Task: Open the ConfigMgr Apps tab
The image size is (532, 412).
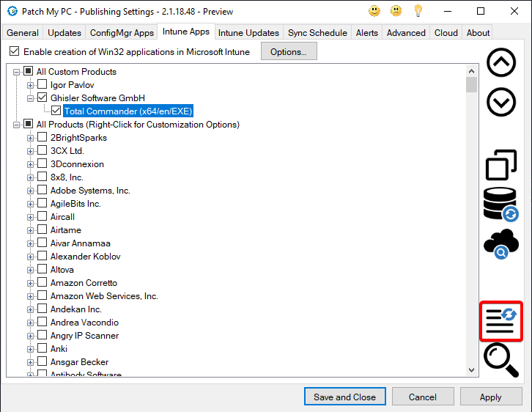Action: click(x=122, y=33)
